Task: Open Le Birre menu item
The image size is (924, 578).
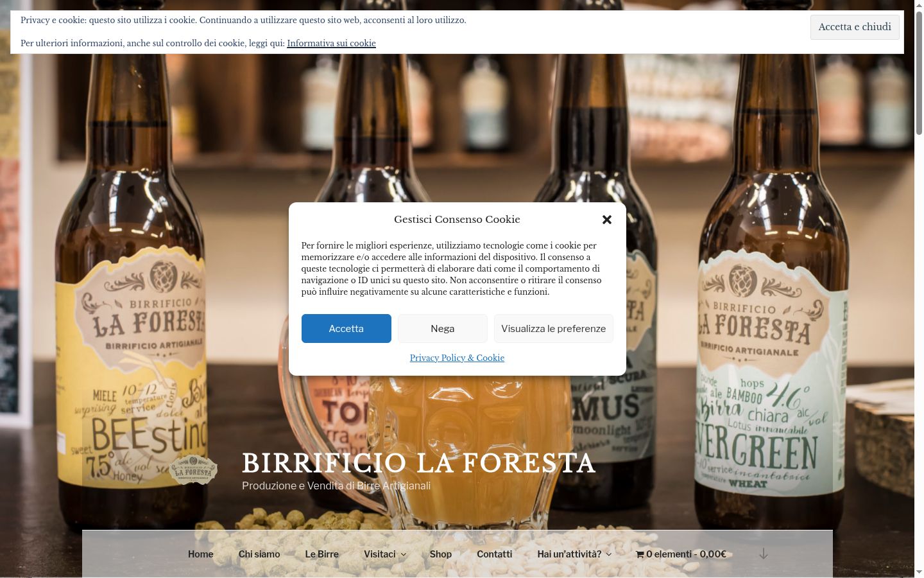Action: (x=321, y=554)
